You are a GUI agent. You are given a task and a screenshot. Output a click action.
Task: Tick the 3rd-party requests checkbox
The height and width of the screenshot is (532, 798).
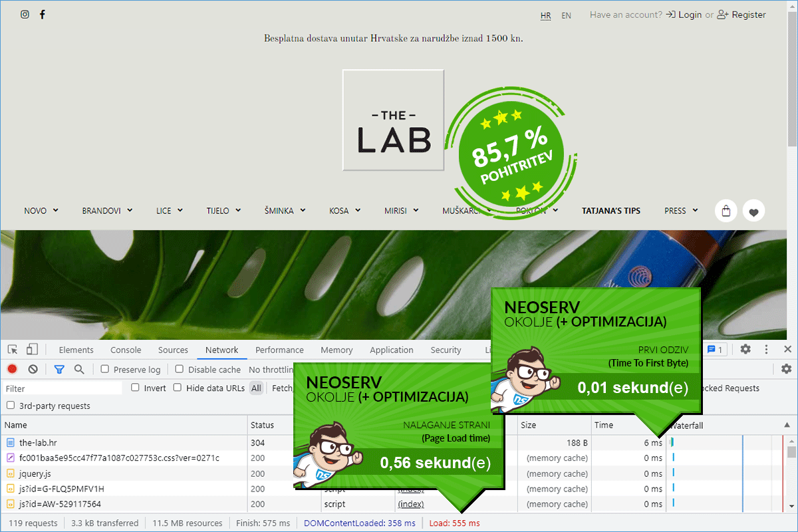(x=11, y=406)
